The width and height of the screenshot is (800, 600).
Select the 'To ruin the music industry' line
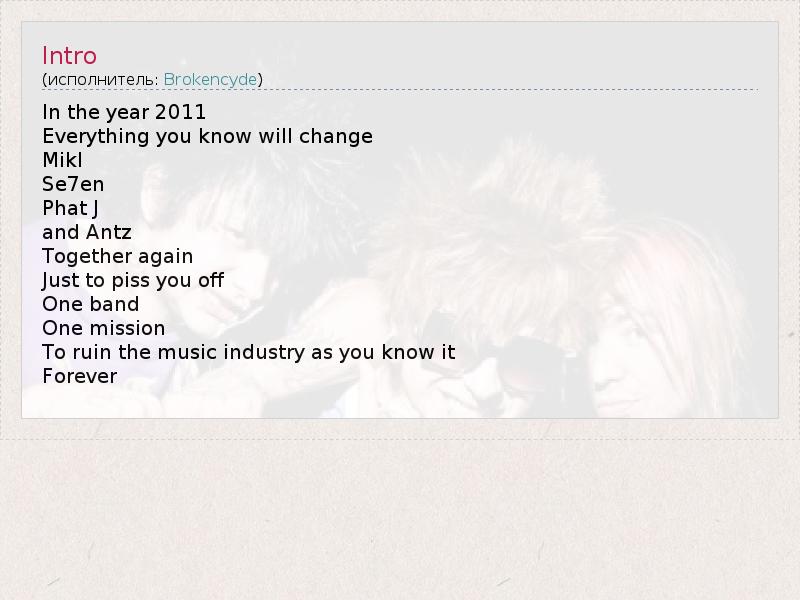click(248, 352)
